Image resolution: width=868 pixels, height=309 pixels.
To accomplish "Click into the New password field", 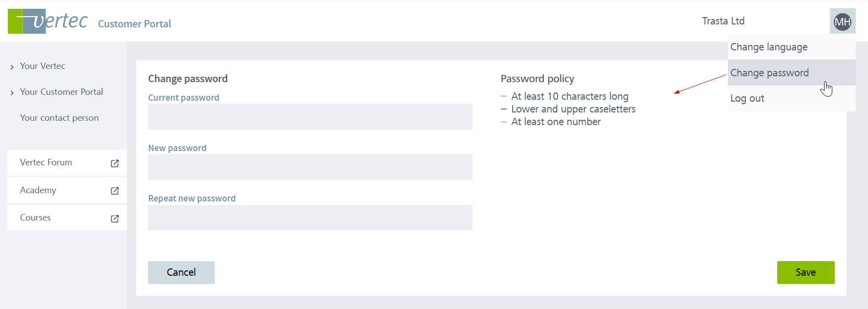I will [310, 167].
